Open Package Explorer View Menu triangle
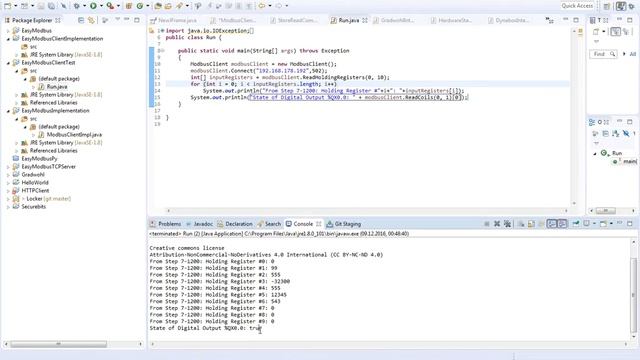This screenshot has width=640, height=360. (118, 19)
